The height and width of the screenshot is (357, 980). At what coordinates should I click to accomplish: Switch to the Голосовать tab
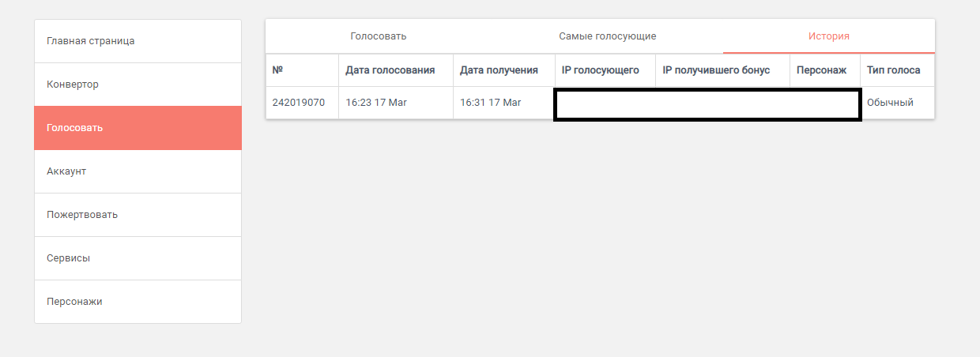coord(378,36)
